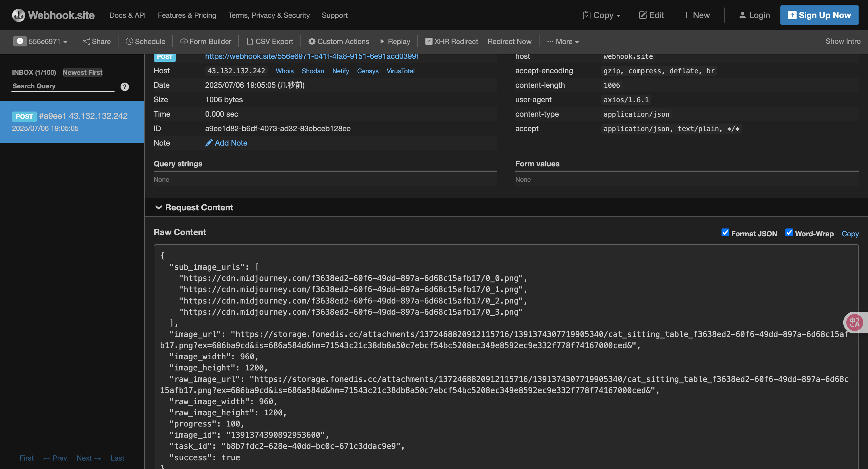Open Features & Pricing page
Screen dimensions: 868x469
pos(187,15)
